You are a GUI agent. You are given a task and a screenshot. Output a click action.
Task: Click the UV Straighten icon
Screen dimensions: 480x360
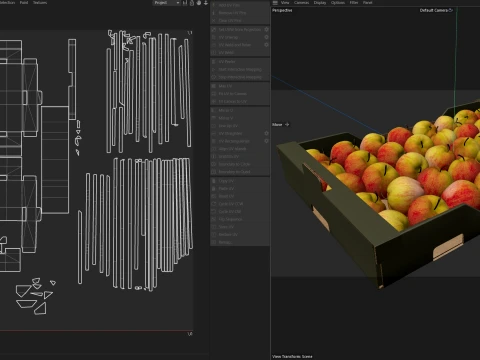click(214, 133)
